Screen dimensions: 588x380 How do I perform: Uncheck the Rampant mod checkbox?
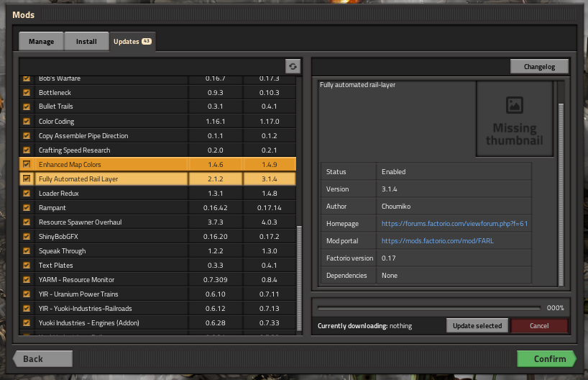pos(27,207)
